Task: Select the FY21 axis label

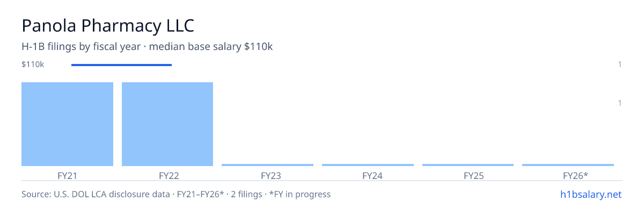Action: pyautogui.click(x=67, y=175)
